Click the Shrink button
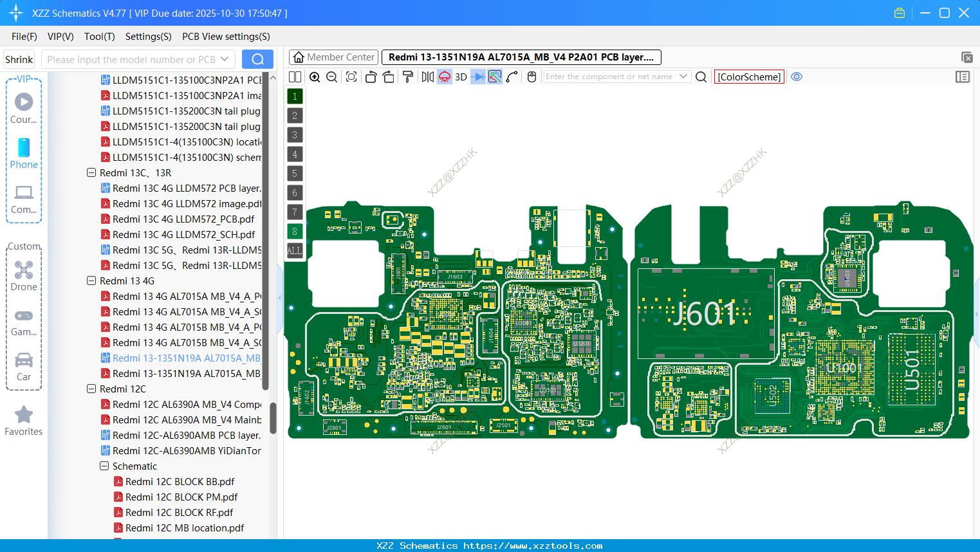The height and width of the screenshot is (552, 980). [x=19, y=59]
